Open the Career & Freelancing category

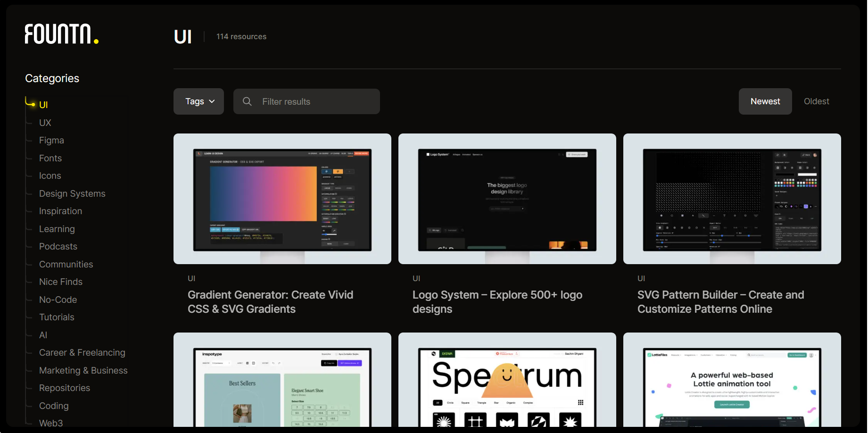click(x=82, y=352)
